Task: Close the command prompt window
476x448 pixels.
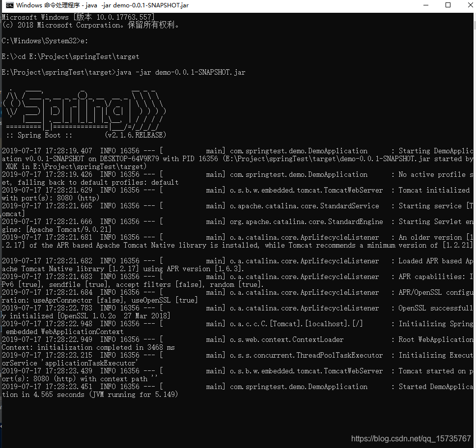Action: 470,5
